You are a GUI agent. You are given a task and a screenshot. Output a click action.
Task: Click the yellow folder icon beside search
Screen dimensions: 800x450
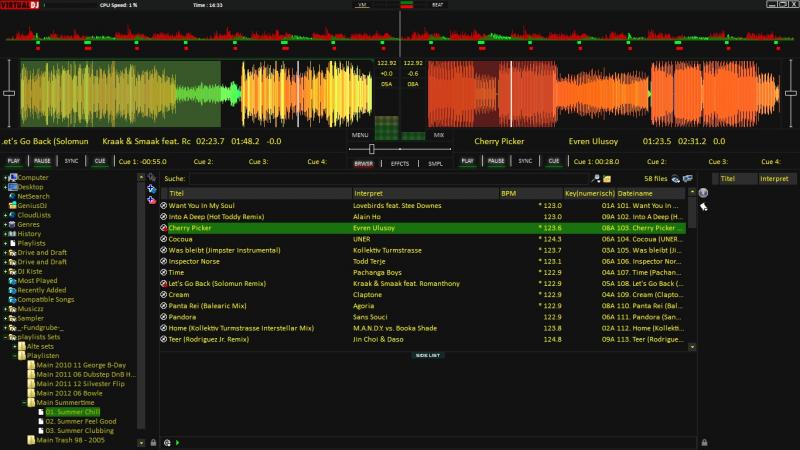607,179
